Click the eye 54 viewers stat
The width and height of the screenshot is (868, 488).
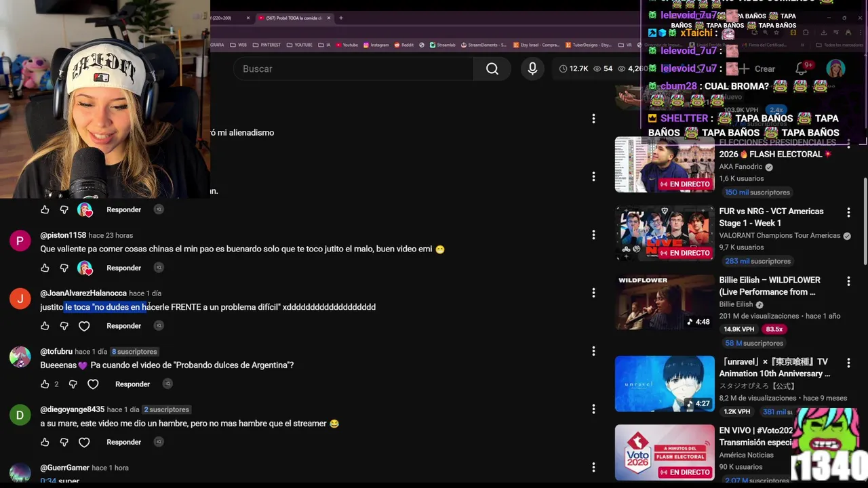tap(603, 68)
